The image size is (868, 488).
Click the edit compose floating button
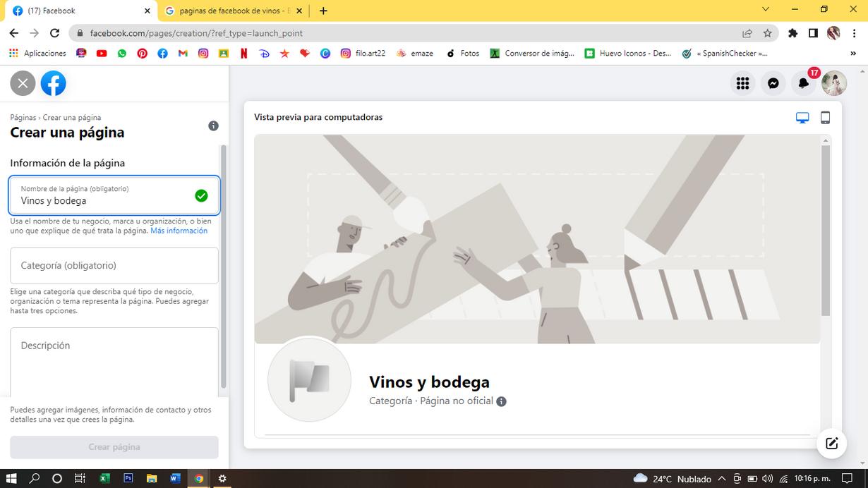(x=831, y=443)
